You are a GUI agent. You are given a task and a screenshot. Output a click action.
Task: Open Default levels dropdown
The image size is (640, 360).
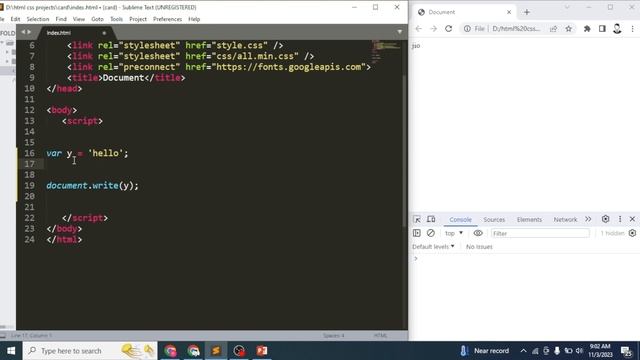click(x=433, y=247)
